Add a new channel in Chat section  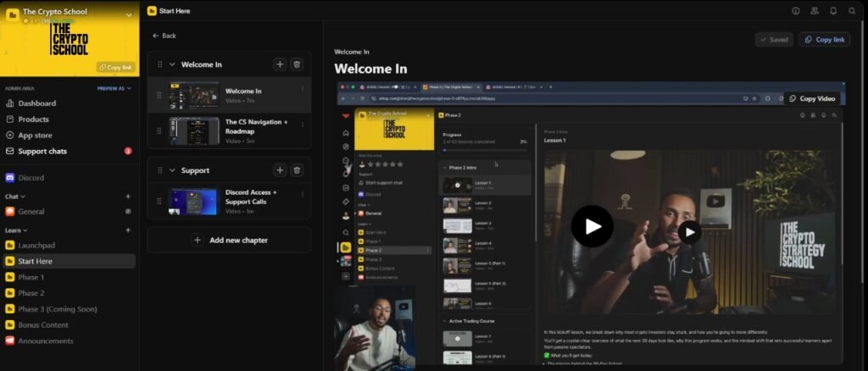(x=128, y=197)
